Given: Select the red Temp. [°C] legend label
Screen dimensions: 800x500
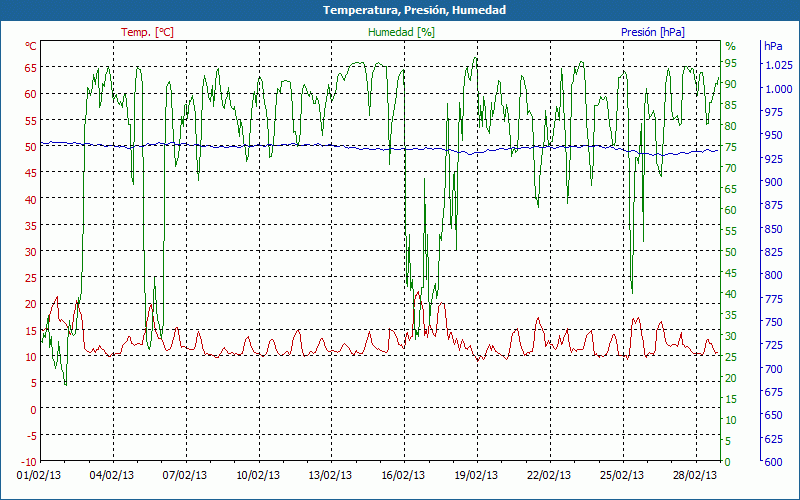Looking at the screenshot, I should pyautogui.click(x=147, y=32).
